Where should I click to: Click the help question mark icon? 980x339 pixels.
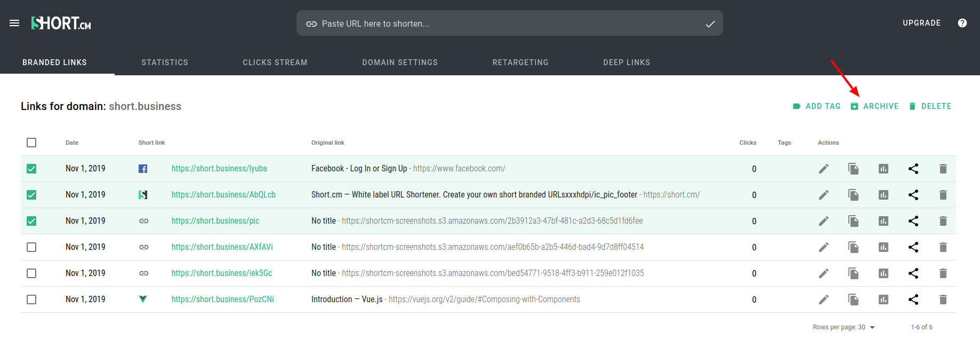coord(962,23)
